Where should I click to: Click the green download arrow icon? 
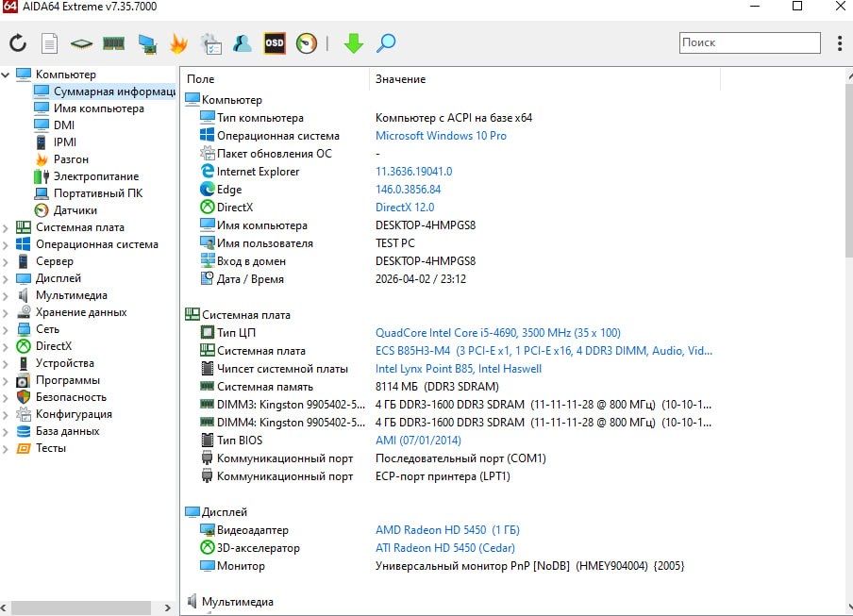pyautogui.click(x=354, y=43)
